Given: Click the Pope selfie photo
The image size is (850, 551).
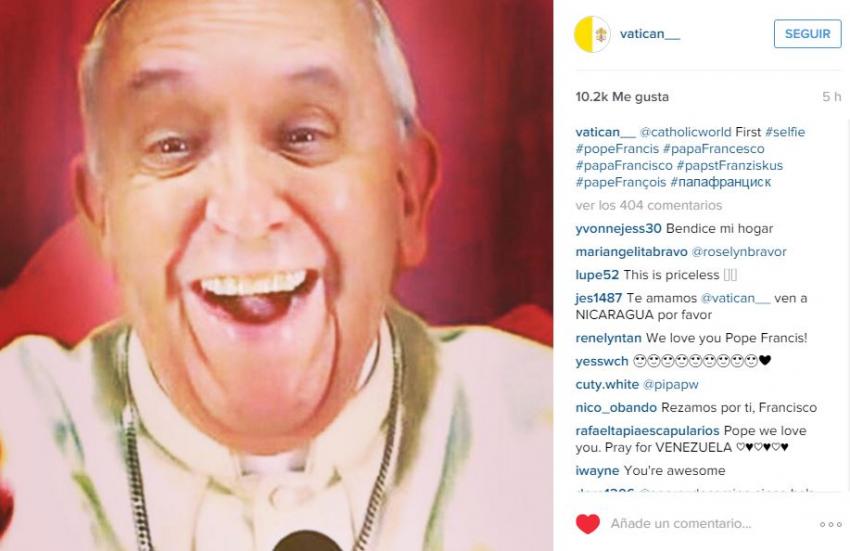Looking at the screenshot, I should tap(276, 276).
